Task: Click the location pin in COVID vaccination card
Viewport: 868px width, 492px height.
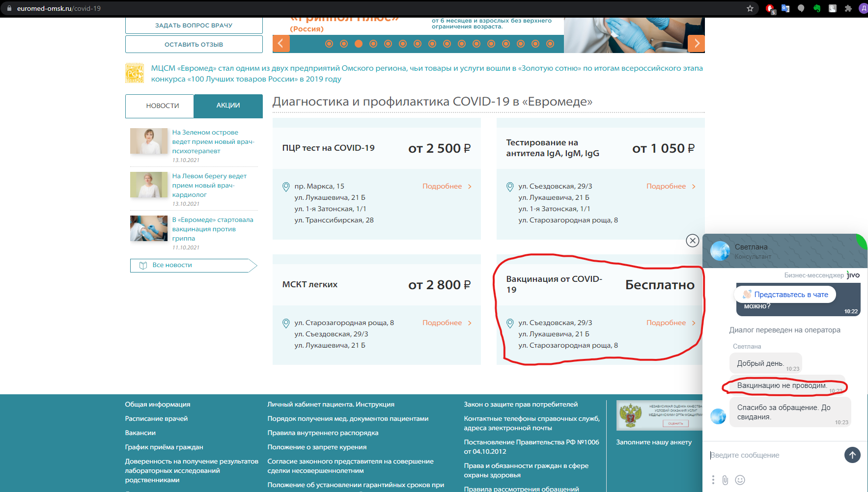Action: (510, 323)
